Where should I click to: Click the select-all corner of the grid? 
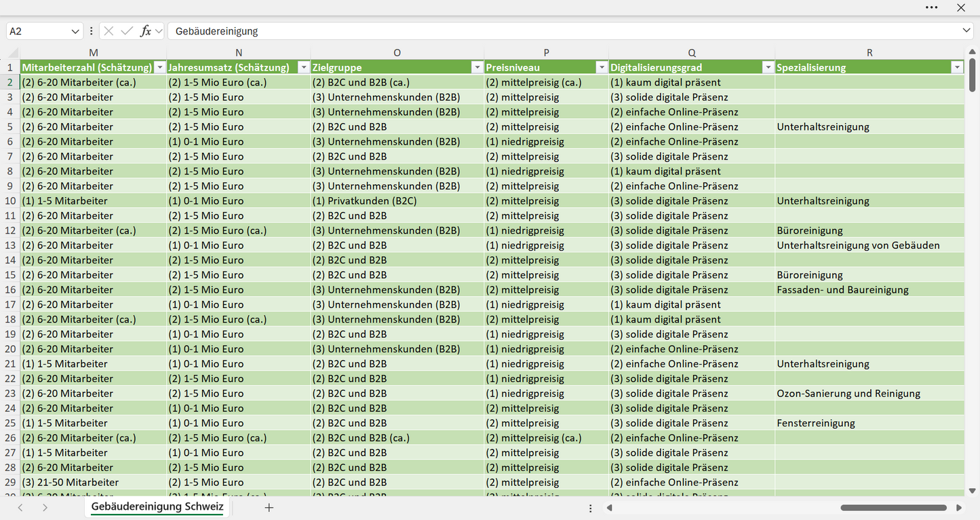tap(13, 52)
